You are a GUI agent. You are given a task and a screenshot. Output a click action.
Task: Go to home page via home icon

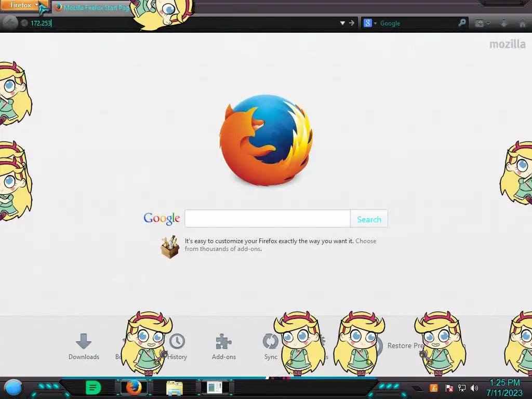(523, 23)
